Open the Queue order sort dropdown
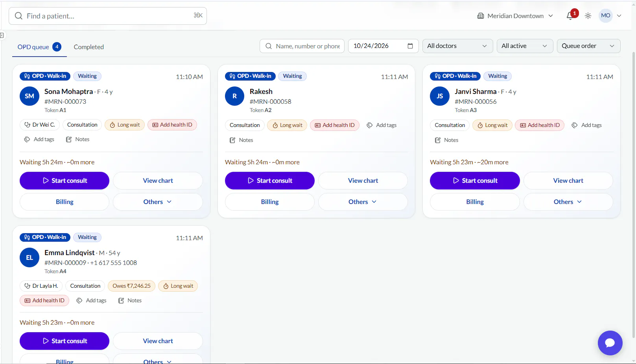This screenshot has width=636, height=364. 588,46
